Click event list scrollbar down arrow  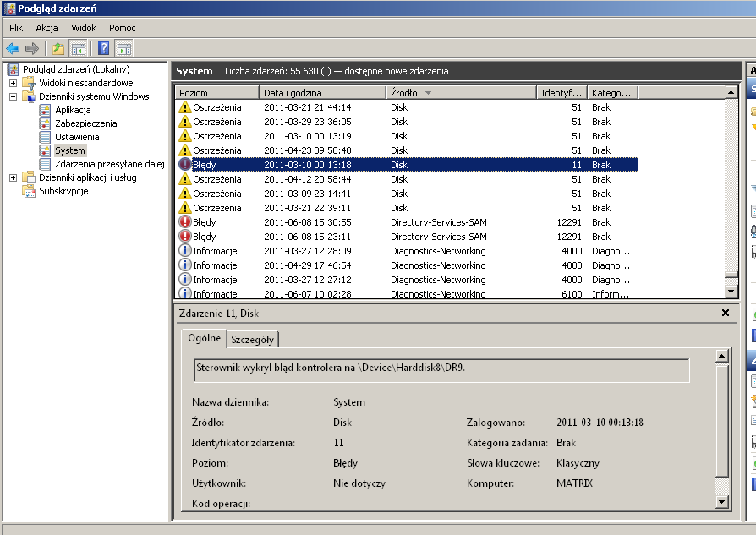pos(731,291)
